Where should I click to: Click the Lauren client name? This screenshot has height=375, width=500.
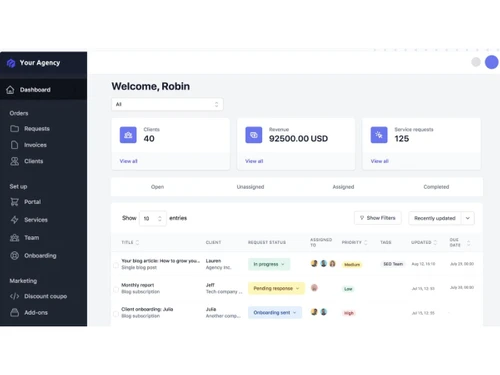[213, 261]
